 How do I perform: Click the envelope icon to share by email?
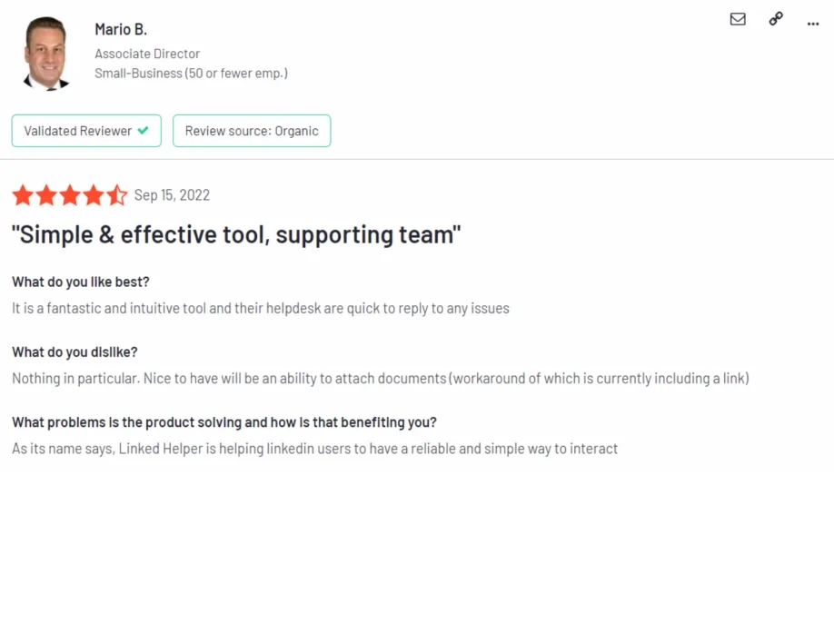click(738, 19)
